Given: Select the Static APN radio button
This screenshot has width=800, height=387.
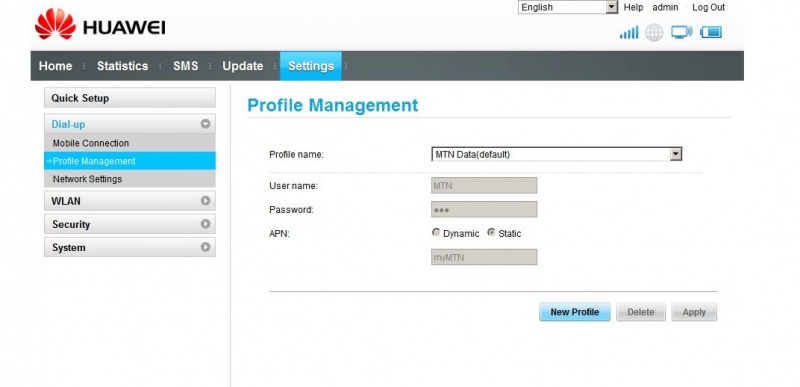Looking at the screenshot, I should (491, 233).
